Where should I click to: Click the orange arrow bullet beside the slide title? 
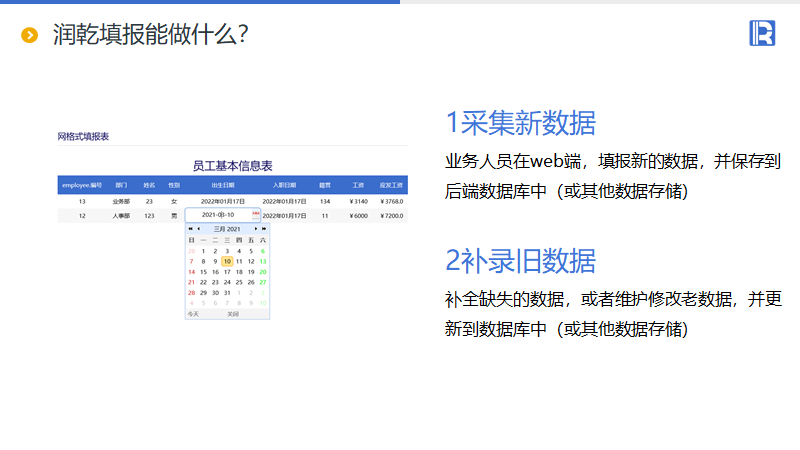30,35
